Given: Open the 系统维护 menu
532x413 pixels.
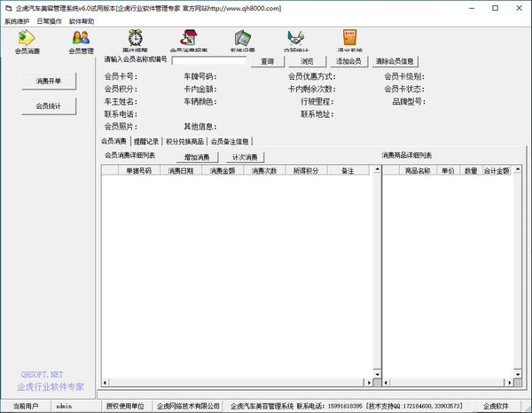Looking at the screenshot, I should point(17,21).
